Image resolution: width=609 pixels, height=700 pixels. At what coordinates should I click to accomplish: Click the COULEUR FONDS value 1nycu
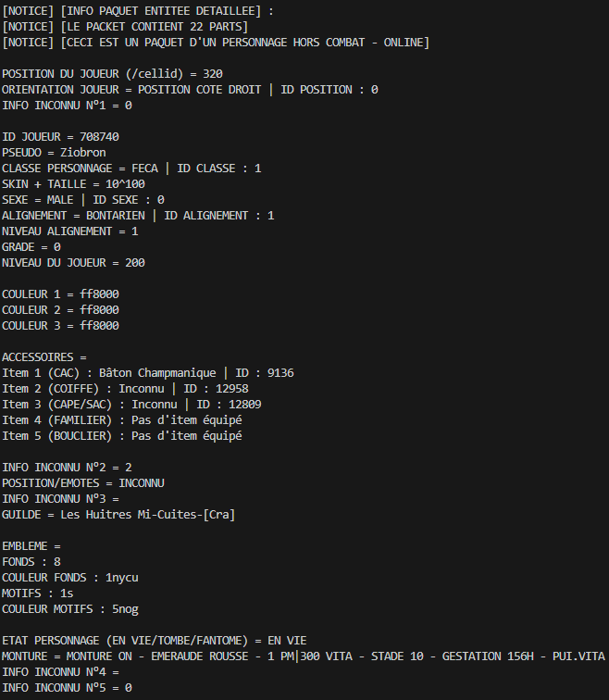122,578
